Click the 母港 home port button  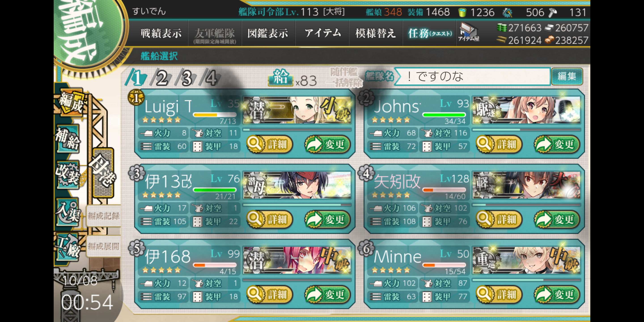(103, 173)
